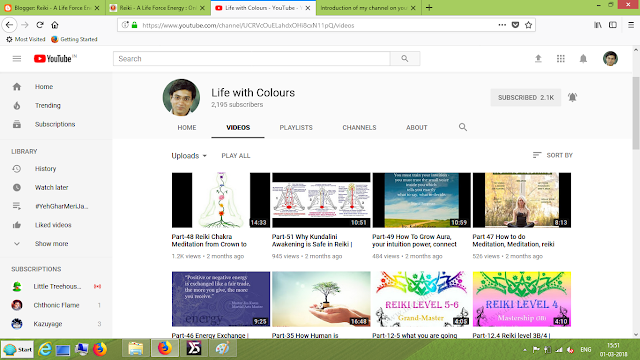Open Firefox hamburger menu
Image resolution: width=640 pixels, height=360 pixels.
(x=631, y=25)
